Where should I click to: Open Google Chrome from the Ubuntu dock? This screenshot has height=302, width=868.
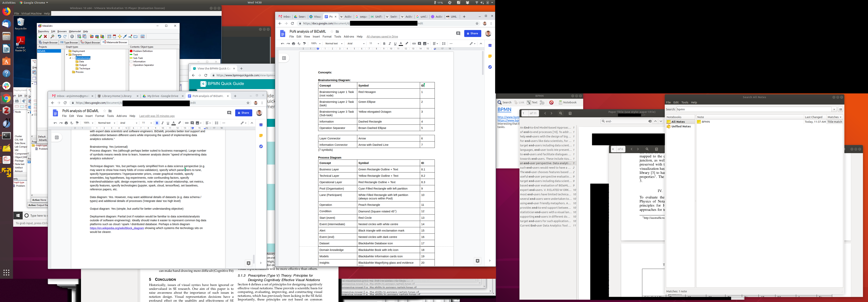click(6, 98)
